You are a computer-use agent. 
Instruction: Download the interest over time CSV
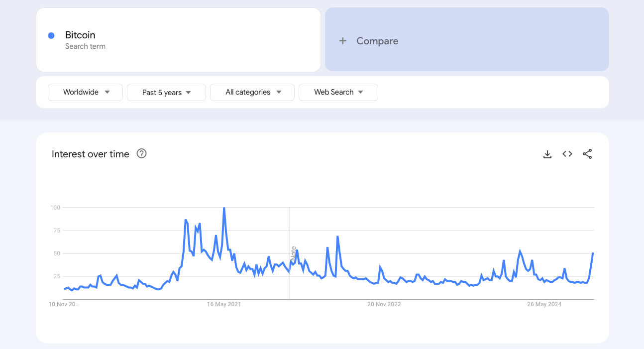pos(547,154)
